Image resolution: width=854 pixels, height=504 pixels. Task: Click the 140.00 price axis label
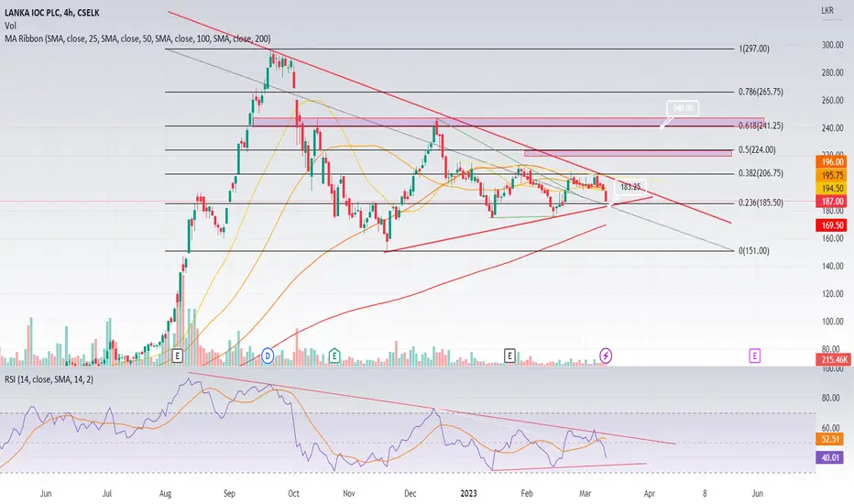point(833,267)
